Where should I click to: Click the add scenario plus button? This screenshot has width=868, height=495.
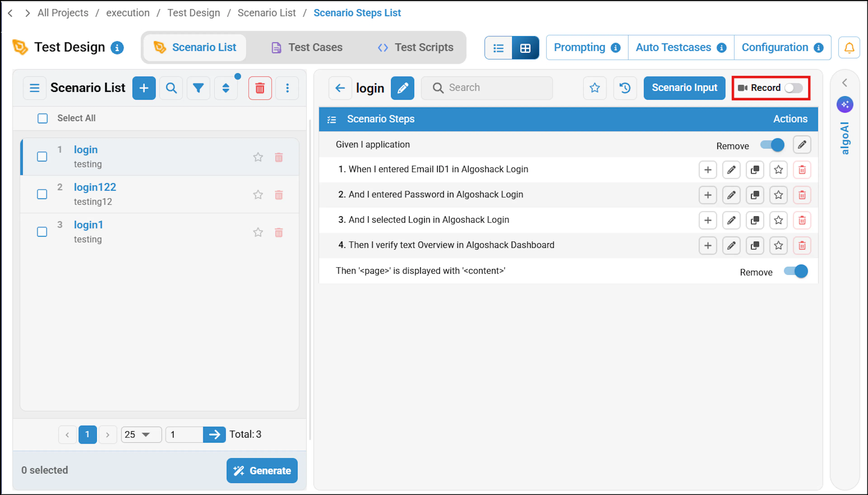144,88
